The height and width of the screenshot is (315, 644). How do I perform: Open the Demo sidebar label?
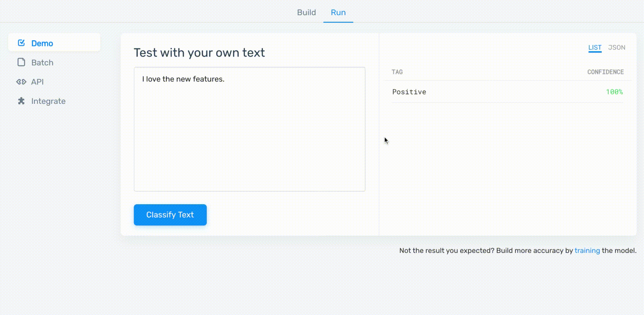pos(42,43)
